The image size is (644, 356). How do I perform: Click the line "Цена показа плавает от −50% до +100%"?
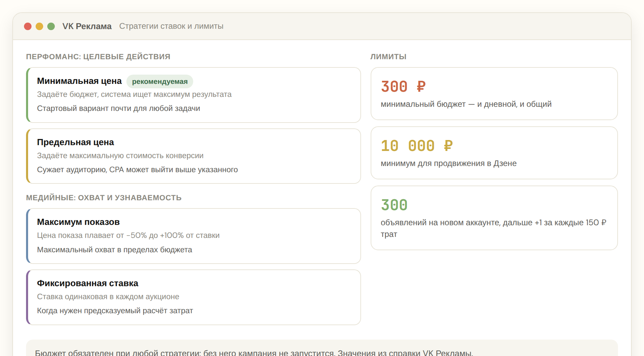pos(110,235)
